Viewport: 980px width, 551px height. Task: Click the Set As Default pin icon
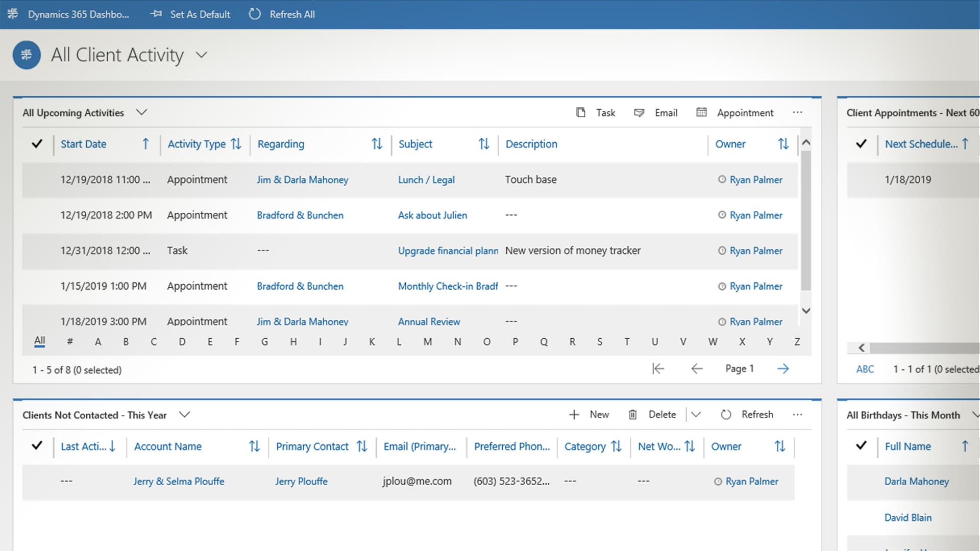156,14
